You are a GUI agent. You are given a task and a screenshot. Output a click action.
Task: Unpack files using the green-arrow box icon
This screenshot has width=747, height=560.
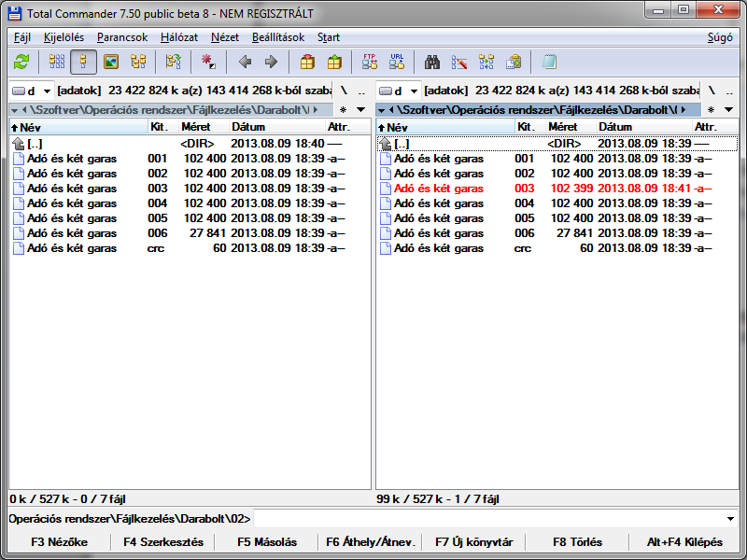coord(334,62)
